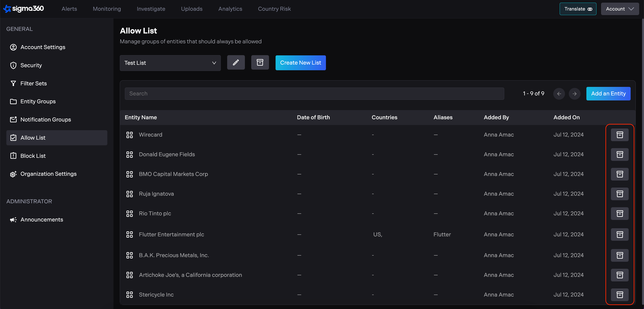
Task: Click Add an Entity button
Action: coord(608,94)
